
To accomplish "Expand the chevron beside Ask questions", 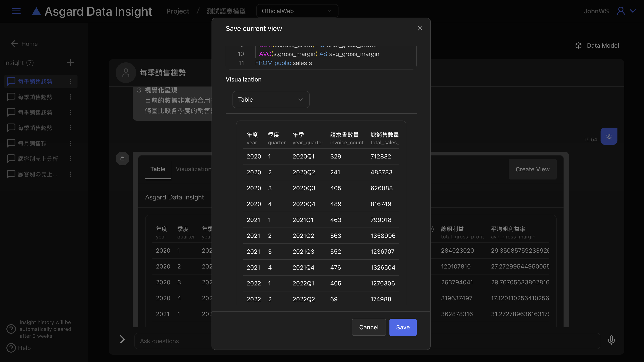I will [x=122, y=339].
